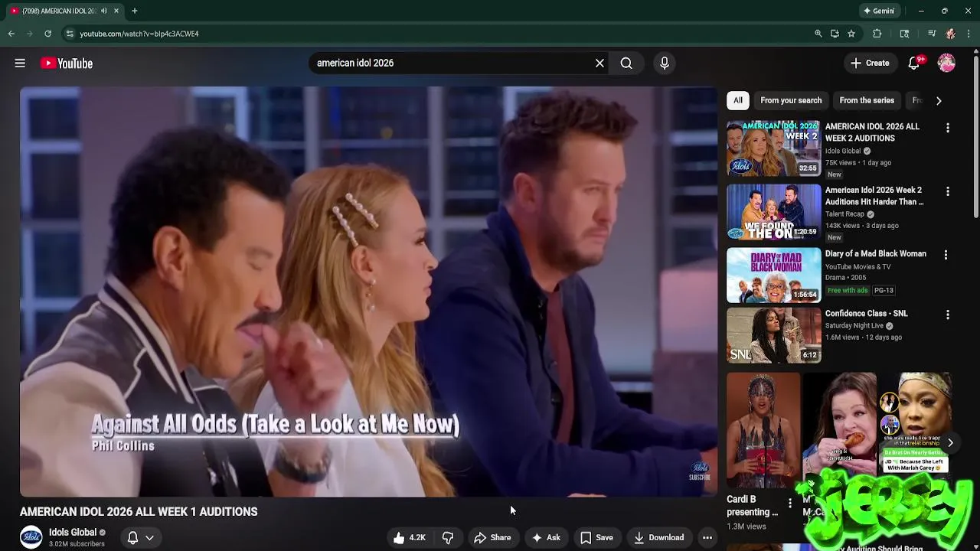Image resolution: width=980 pixels, height=551 pixels.
Task: Ask about this video
Action: coord(546,538)
